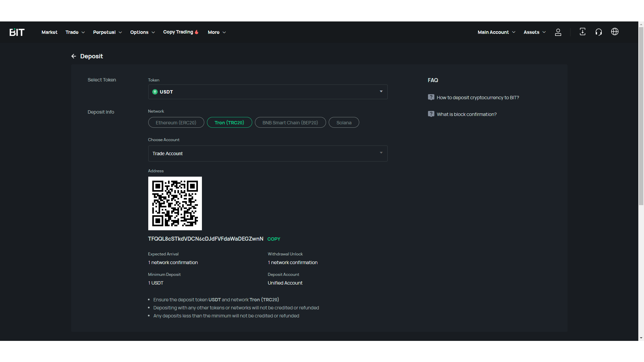Viewport: 644px width, 362px height.
Task: Expand the More menu
Action: (217, 32)
